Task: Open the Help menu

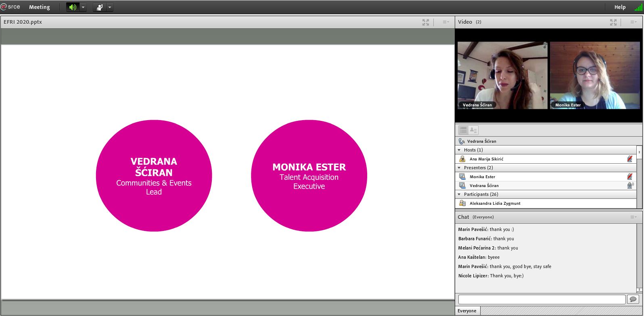Action: pos(620,7)
